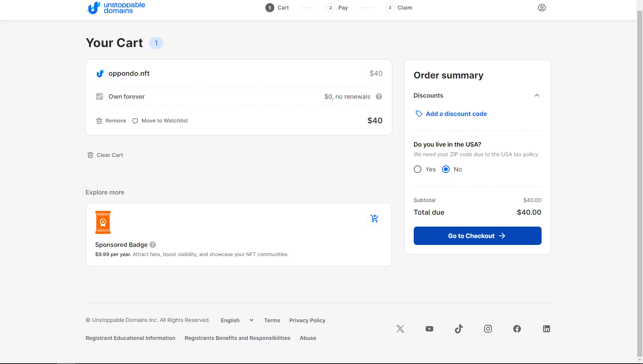Click the Clear Cart trash icon
Viewport: 643px width, 364px height.
90,155
